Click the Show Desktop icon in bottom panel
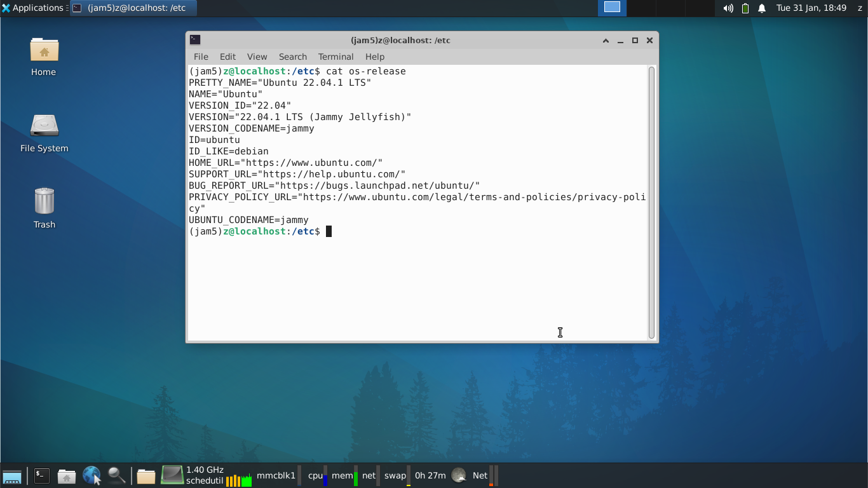Screen dimensions: 868x488 tap(12, 476)
